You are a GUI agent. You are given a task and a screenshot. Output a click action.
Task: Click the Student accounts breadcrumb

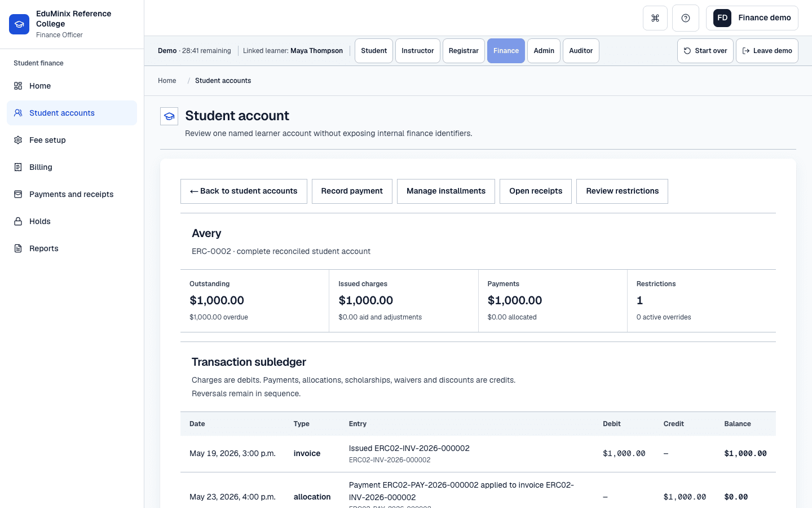(x=223, y=81)
